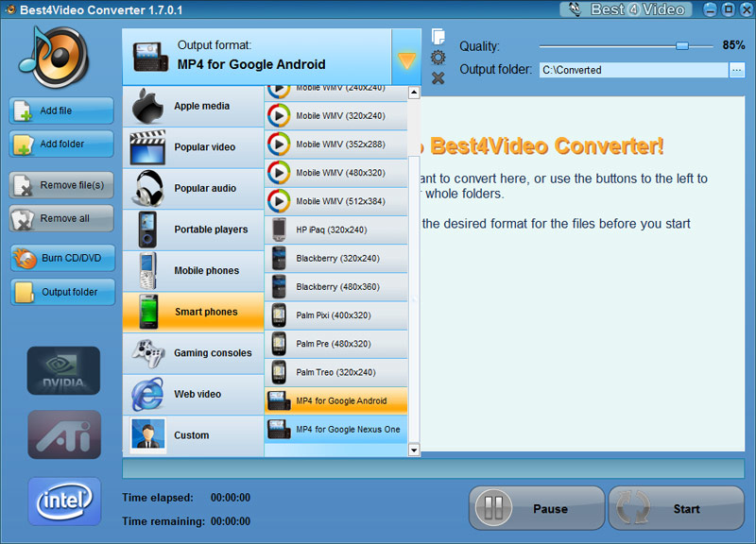This screenshot has width=756, height=544.
Task: Open settings with the gear icon
Action: click(x=438, y=58)
